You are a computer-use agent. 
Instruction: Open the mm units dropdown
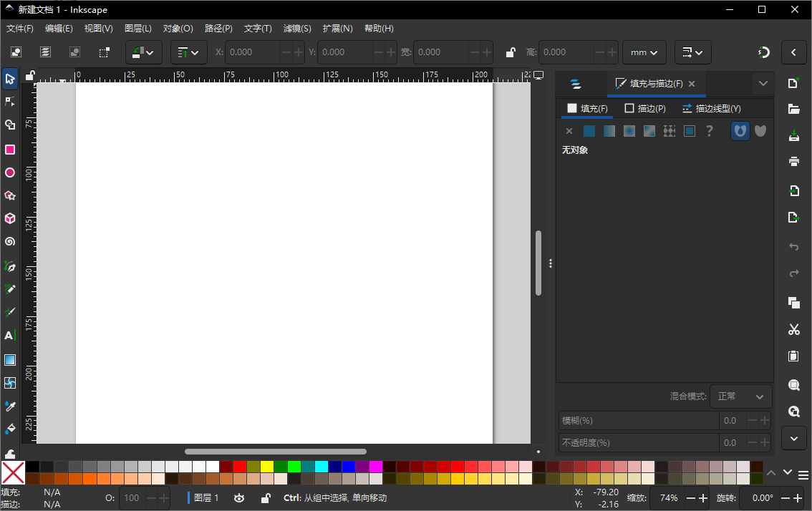point(644,52)
